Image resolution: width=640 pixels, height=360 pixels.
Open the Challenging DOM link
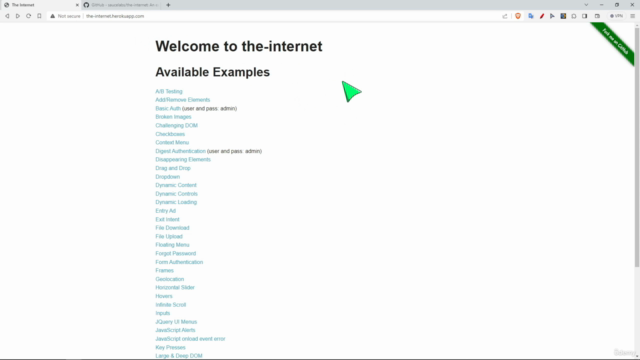pyautogui.click(x=176, y=125)
